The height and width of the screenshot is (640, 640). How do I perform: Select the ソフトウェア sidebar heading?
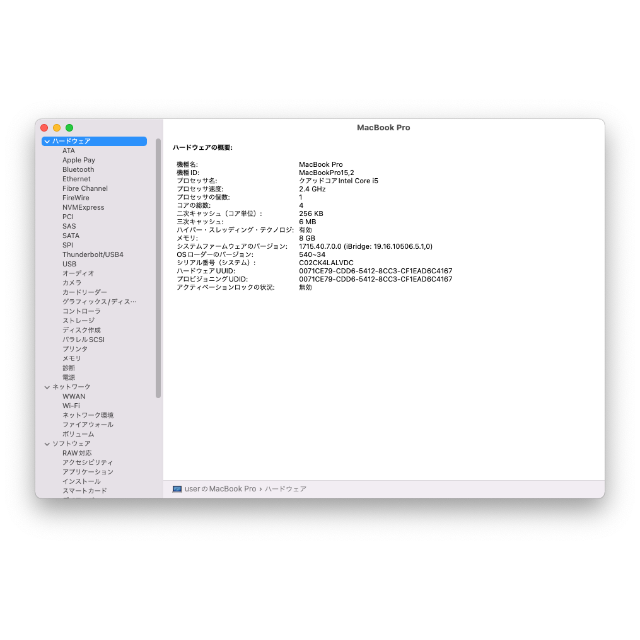click(71, 443)
